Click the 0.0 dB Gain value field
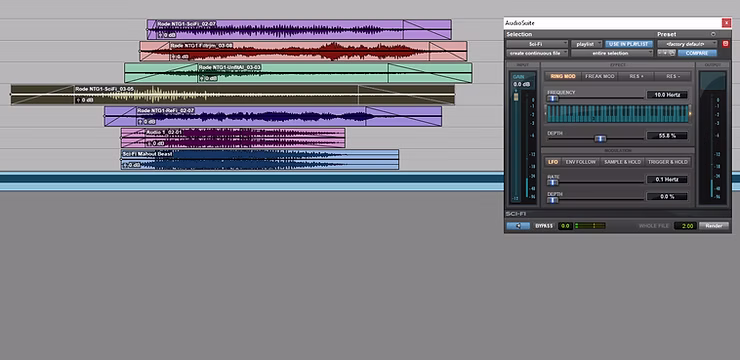This screenshot has width=740, height=360. pos(521,84)
